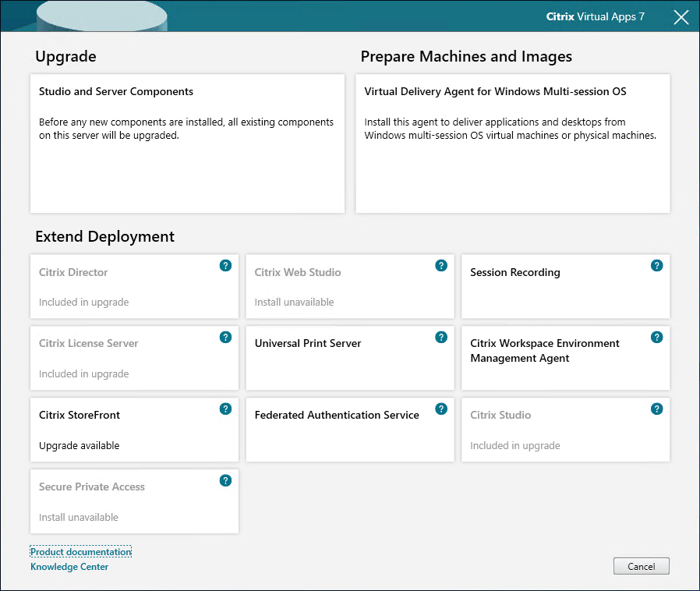The image size is (700, 591).
Task: Open help for Federated Authentication Service
Action: pos(441,409)
